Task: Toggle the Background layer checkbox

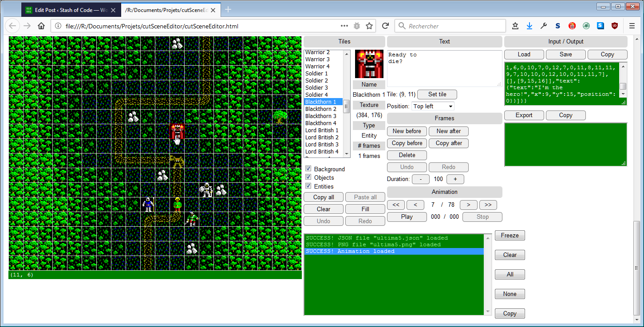Action: [x=309, y=169]
